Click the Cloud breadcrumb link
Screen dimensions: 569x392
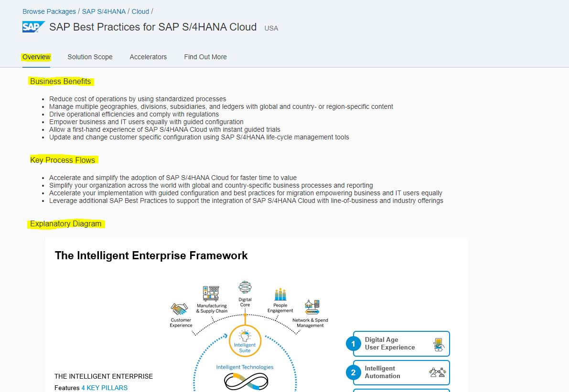140,11
